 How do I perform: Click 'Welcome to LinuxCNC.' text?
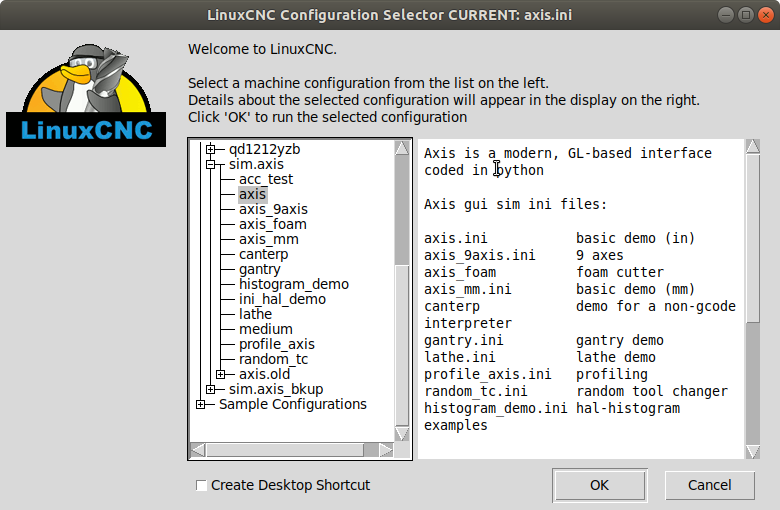(x=262, y=49)
